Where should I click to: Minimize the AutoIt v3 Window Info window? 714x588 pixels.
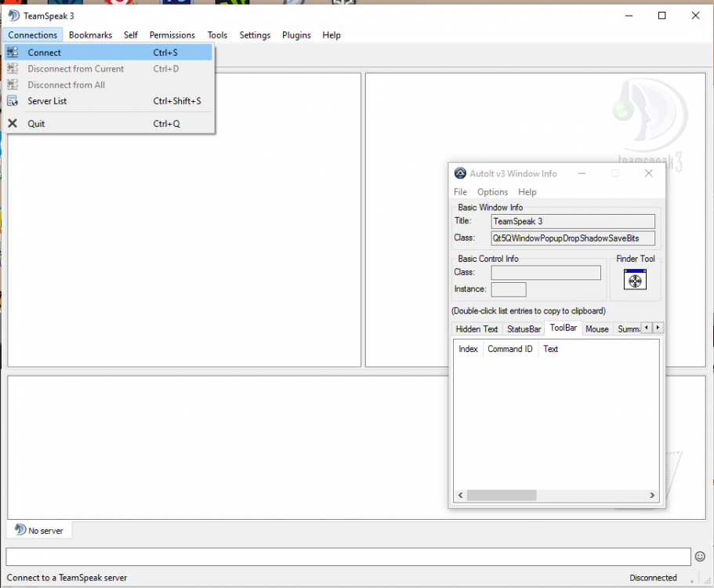582,173
